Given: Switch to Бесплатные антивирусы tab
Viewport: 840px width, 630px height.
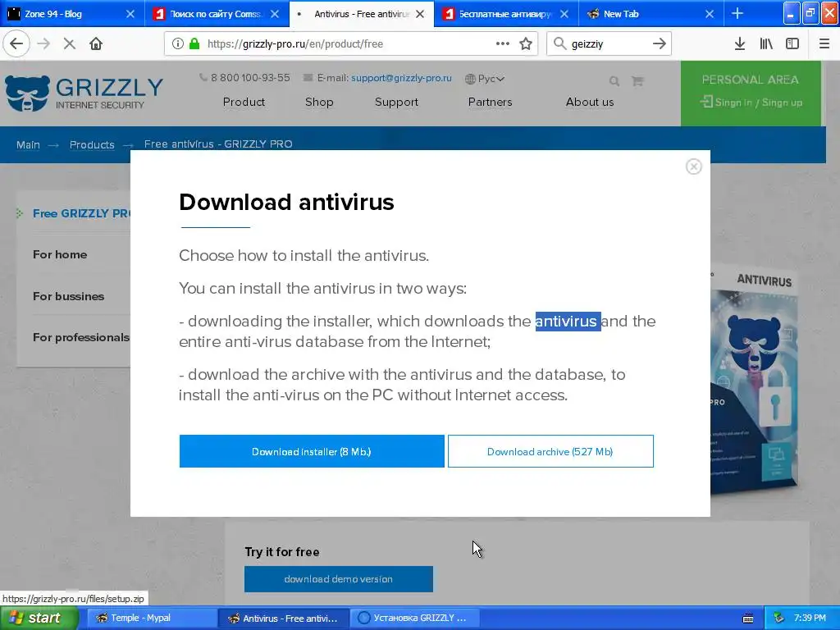Looking at the screenshot, I should (505, 14).
